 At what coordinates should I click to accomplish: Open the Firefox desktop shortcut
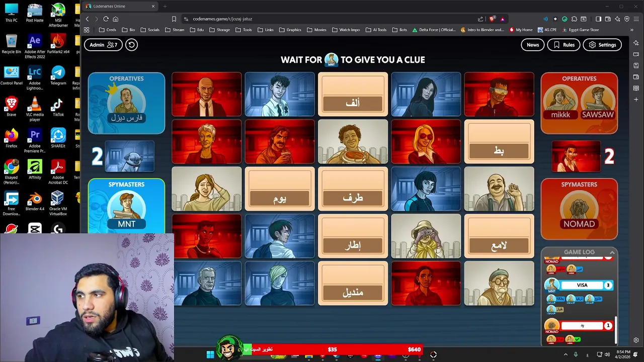[11, 138]
